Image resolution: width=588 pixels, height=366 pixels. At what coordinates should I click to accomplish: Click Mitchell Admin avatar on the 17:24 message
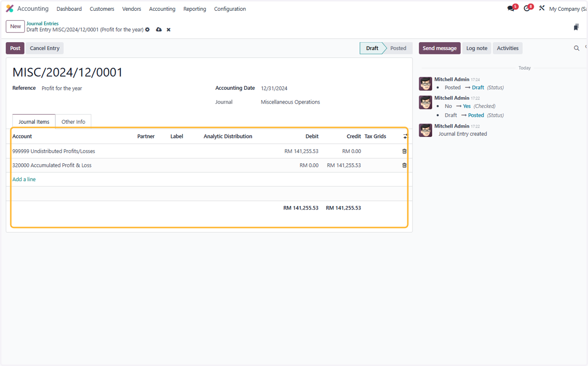pyautogui.click(x=425, y=83)
